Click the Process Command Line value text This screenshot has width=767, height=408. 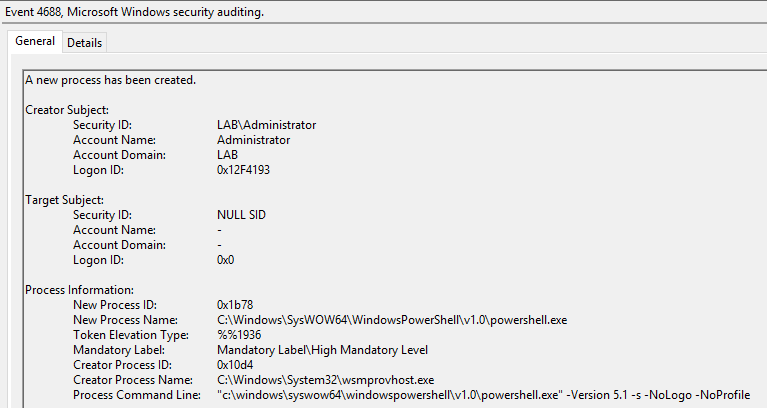coord(483,395)
